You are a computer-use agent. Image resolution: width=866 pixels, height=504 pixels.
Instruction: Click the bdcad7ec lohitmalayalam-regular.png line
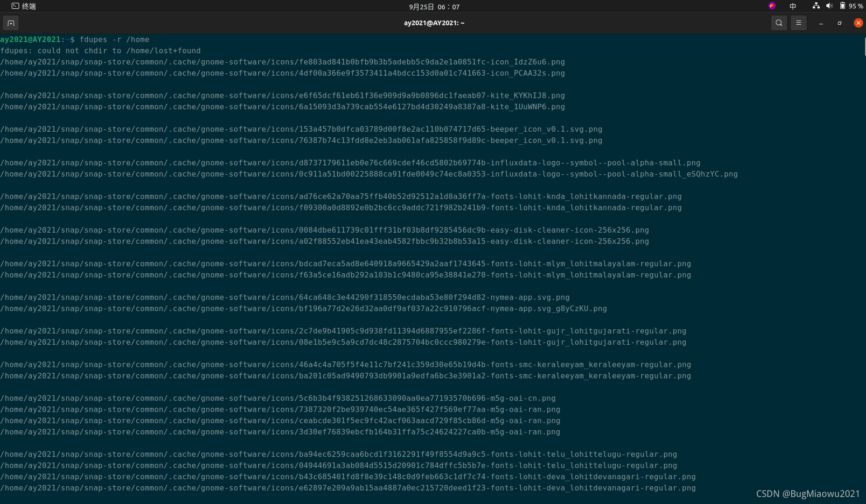pos(346,264)
